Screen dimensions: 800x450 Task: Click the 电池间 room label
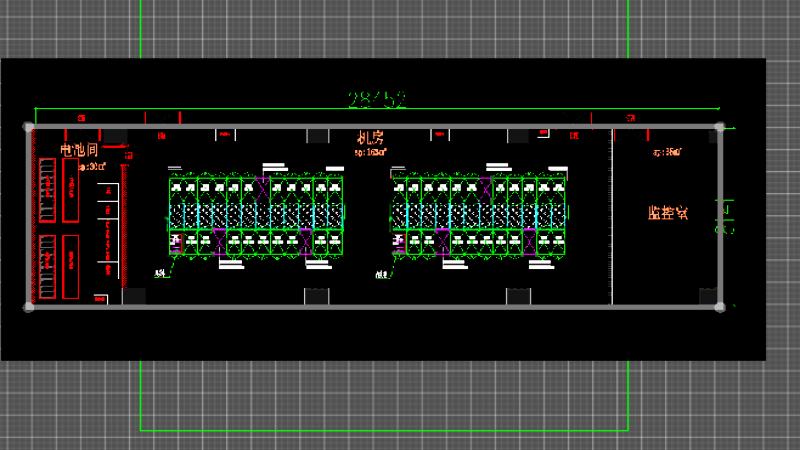click(79, 150)
